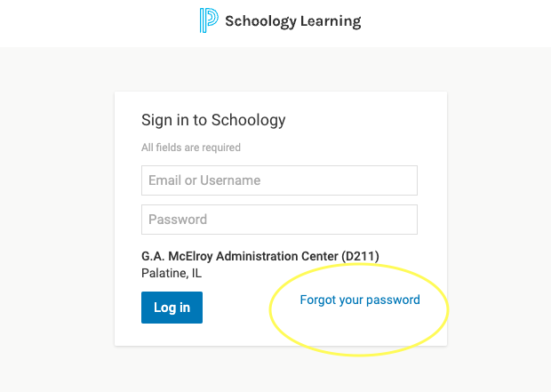Click the PowerSchool P logo icon
551x392 pixels.
click(x=209, y=20)
